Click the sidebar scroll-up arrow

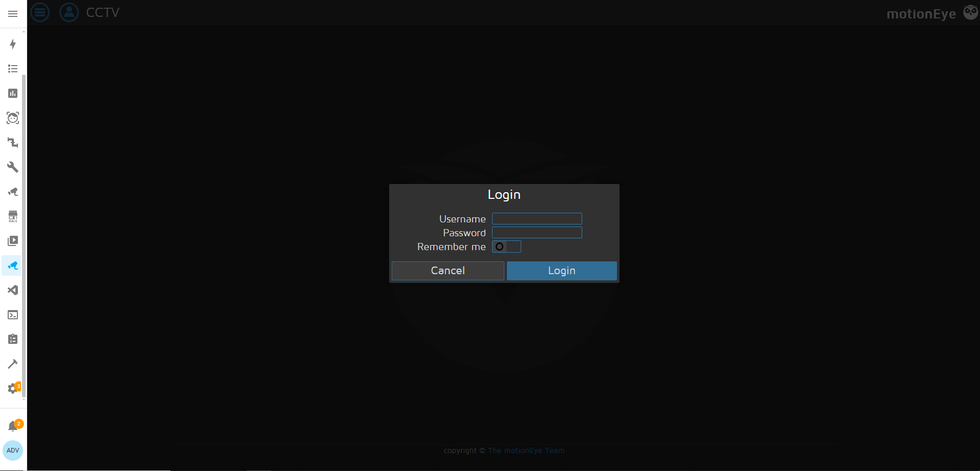[24, 32]
